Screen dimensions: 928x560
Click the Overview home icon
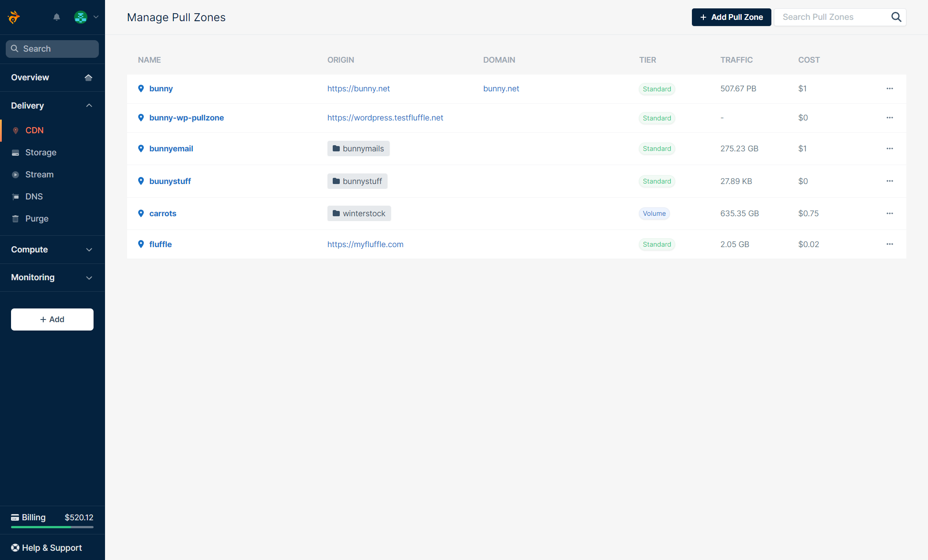click(x=88, y=78)
